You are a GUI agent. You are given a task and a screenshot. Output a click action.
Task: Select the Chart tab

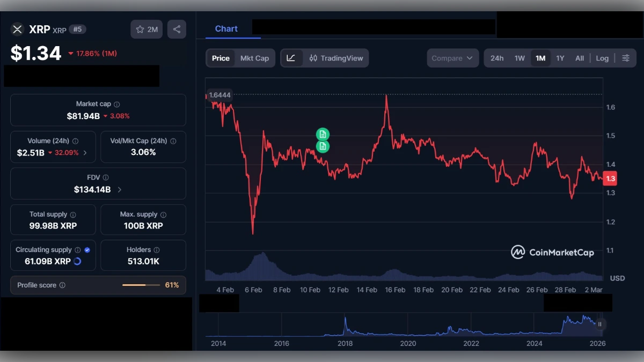(226, 29)
